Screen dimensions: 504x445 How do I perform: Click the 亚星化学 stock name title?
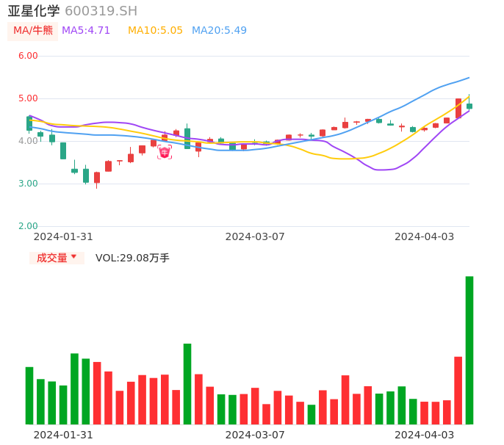point(34,11)
